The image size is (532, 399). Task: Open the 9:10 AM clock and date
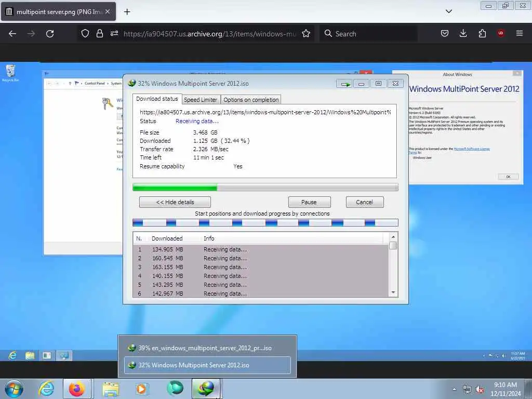506,389
